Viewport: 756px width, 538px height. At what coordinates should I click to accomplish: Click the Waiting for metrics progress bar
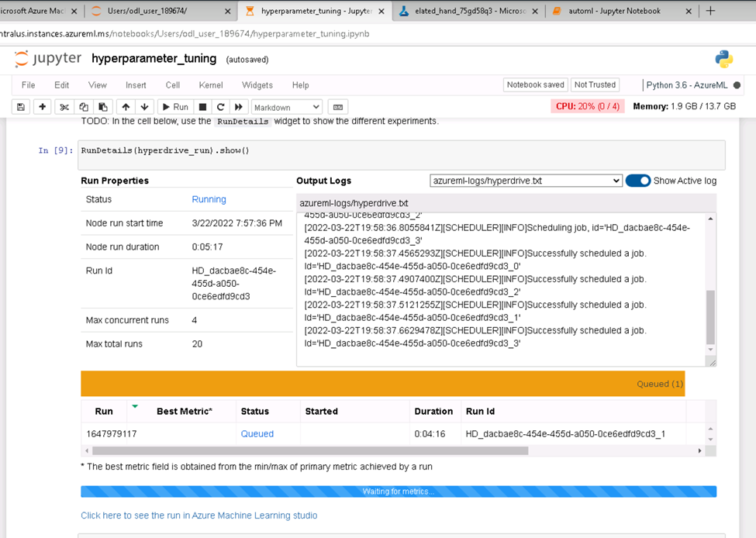tap(399, 491)
